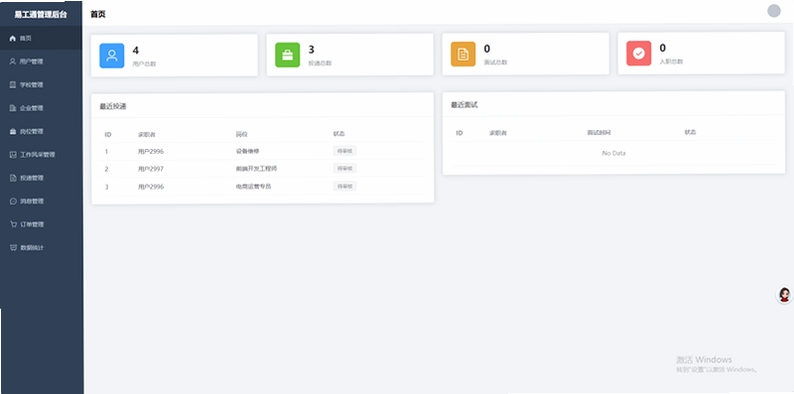794x394 pixels.
Task: Select 用户2996 in row 1
Action: tap(151, 151)
